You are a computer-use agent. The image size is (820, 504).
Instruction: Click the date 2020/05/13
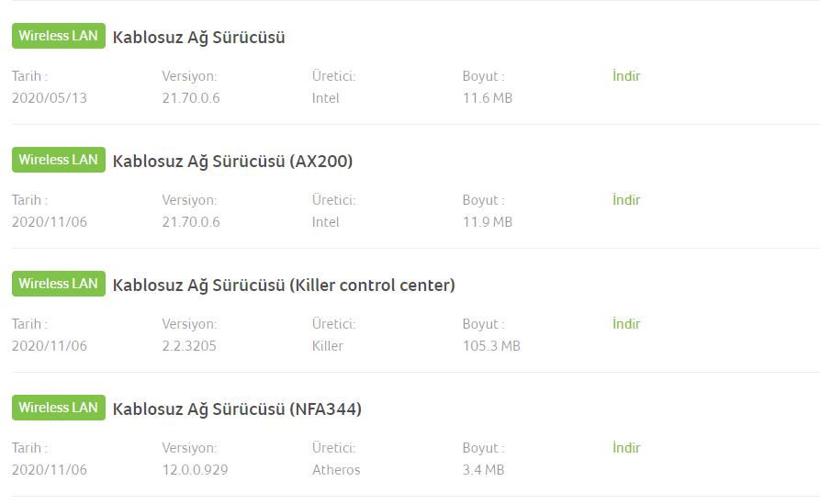(50, 98)
